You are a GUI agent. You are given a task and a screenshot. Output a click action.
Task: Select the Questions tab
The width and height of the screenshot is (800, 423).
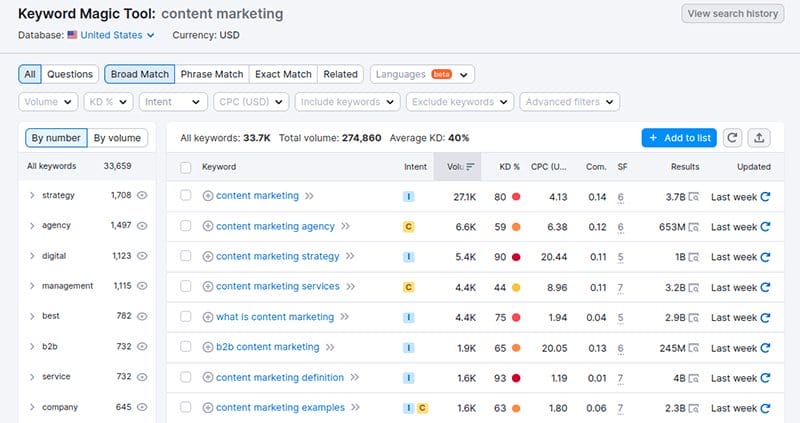tap(70, 74)
